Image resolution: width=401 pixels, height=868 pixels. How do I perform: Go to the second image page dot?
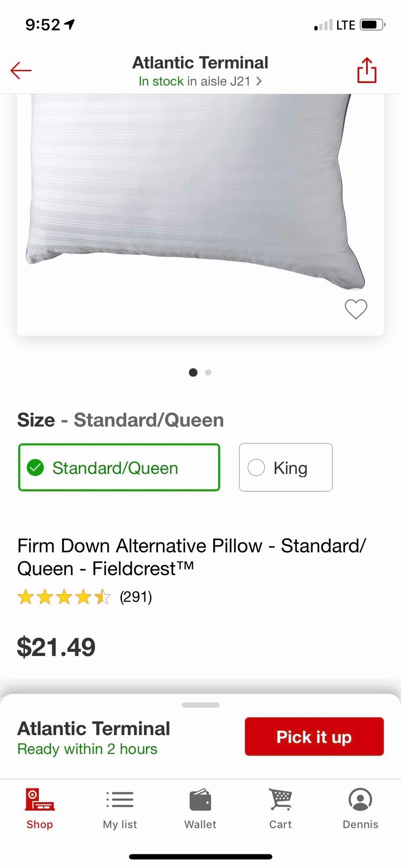click(x=208, y=372)
